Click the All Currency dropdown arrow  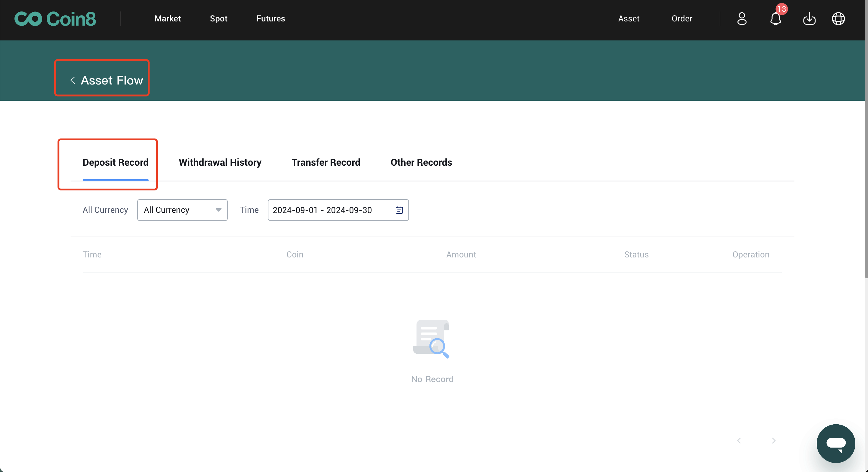click(218, 210)
